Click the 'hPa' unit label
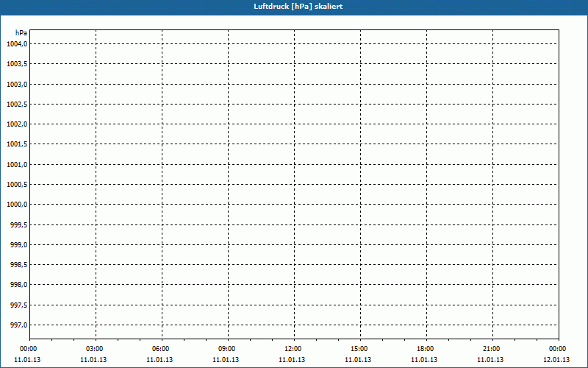 click(x=21, y=33)
